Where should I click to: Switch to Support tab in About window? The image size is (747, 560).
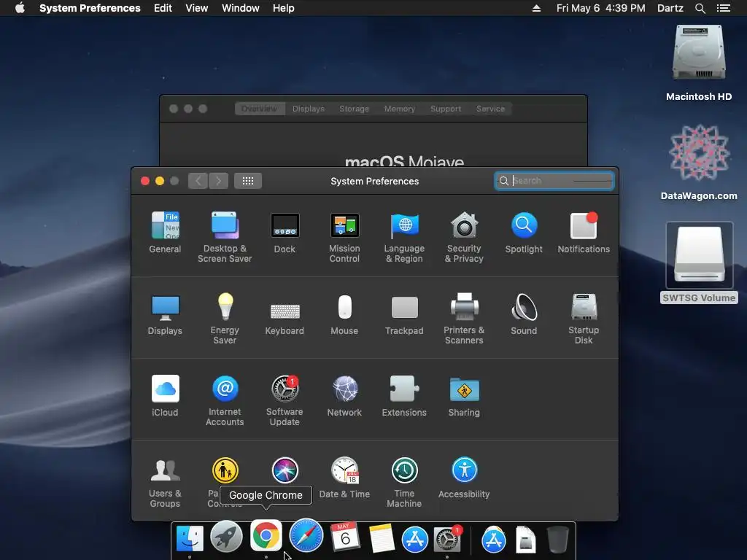click(446, 109)
